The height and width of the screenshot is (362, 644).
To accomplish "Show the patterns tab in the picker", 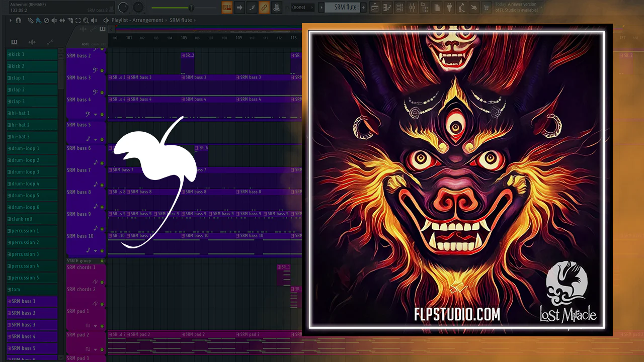I will pos(14,42).
